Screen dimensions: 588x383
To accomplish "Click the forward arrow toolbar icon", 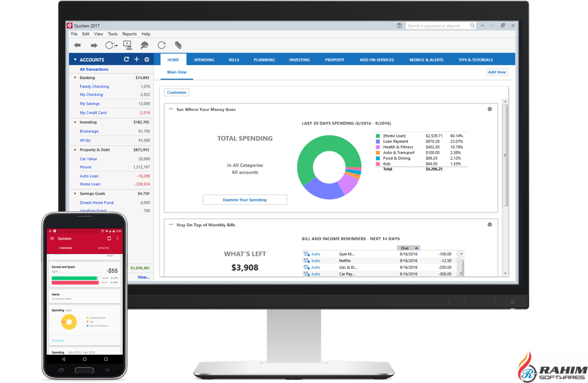I will [94, 45].
